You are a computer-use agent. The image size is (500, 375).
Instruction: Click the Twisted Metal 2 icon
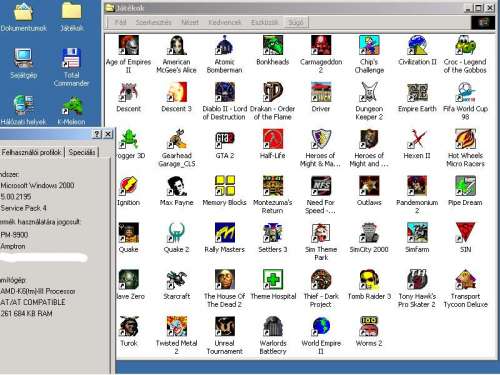(x=177, y=326)
